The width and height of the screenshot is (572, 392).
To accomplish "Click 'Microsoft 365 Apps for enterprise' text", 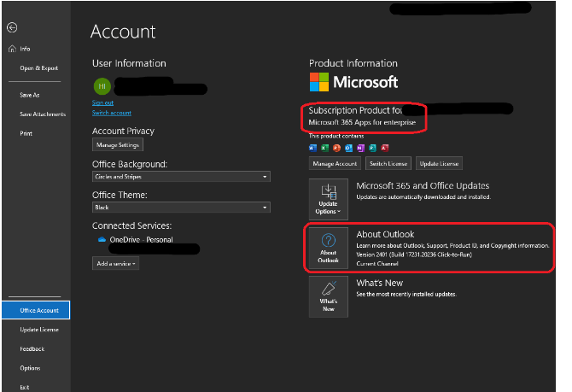I will point(362,123).
